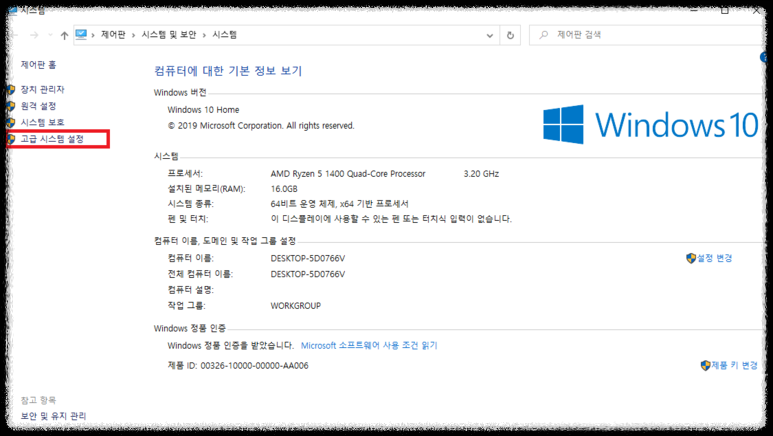The image size is (773, 436).
Task: Select the 3.20 GHz value
Action: click(481, 174)
